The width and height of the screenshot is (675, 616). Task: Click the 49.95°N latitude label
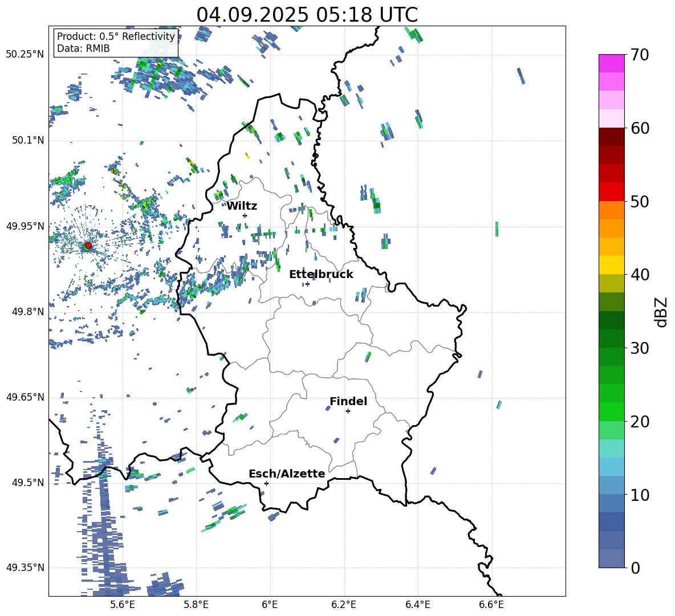point(25,226)
